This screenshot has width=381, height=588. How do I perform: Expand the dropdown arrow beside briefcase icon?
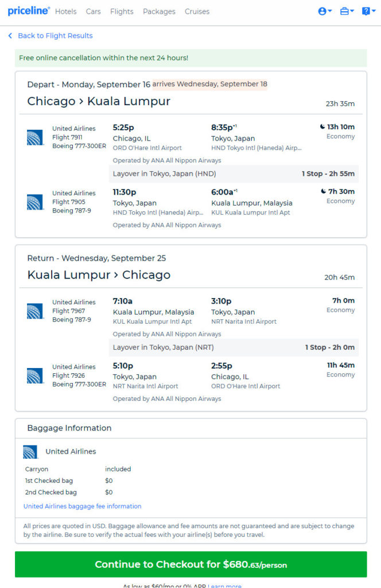[352, 11]
